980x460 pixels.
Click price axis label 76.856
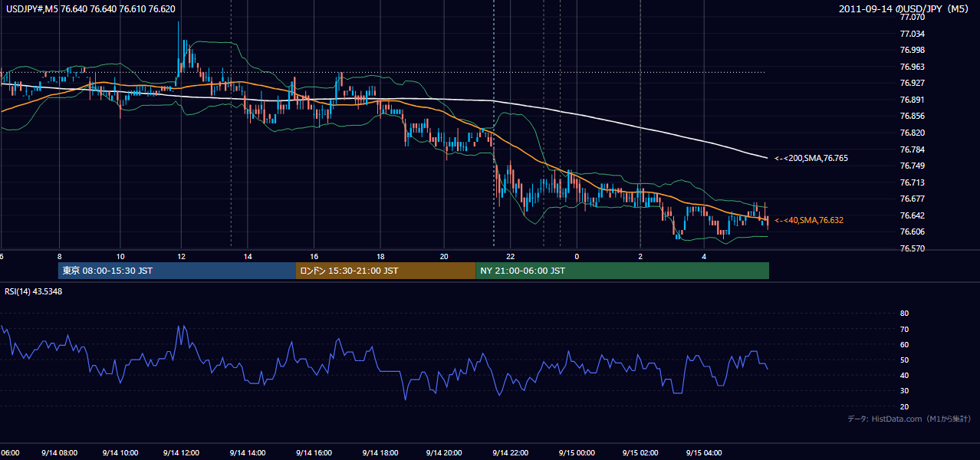click(x=912, y=116)
